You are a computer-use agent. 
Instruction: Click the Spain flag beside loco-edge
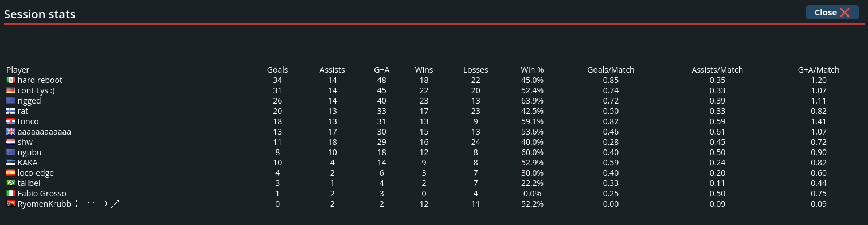11,173
